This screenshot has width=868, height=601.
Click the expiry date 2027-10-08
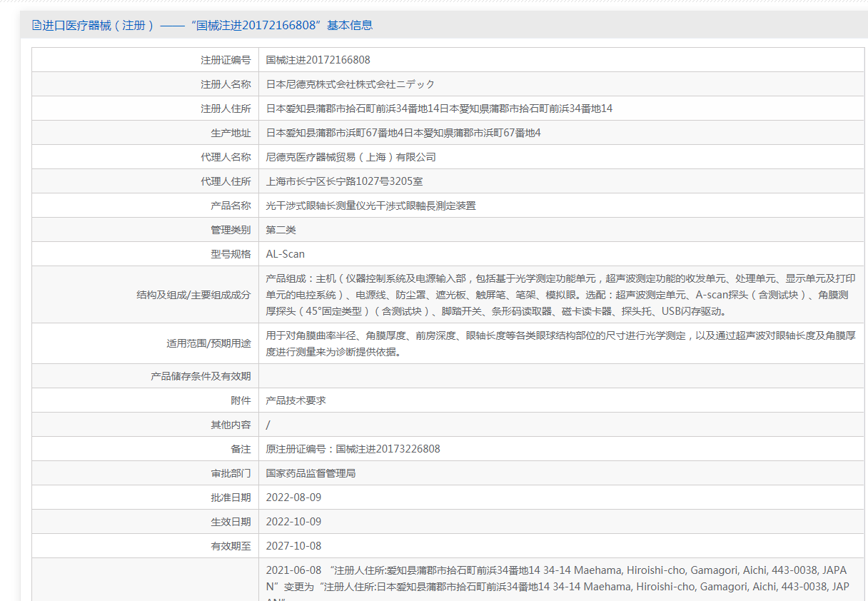[x=293, y=546]
